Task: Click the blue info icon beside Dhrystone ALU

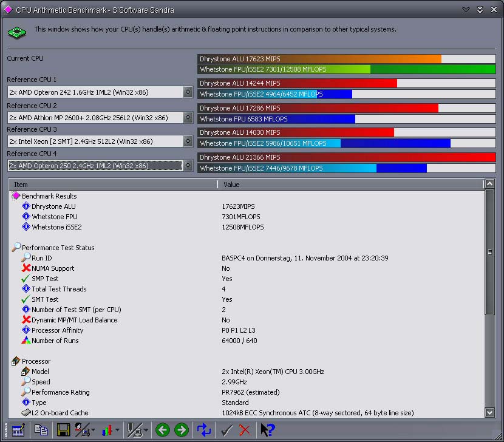Action: point(26,206)
